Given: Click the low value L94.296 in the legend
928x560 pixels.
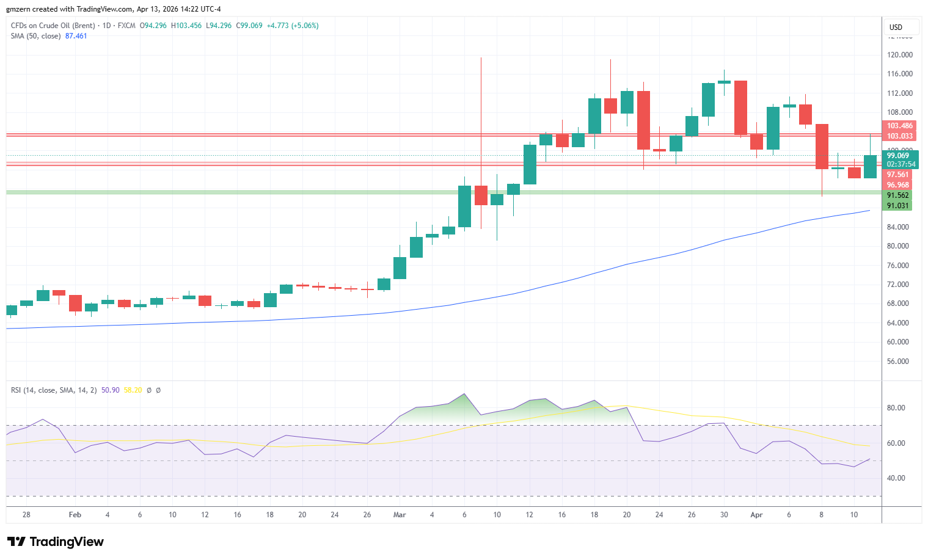Looking at the screenshot, I should tap(219, 26).
